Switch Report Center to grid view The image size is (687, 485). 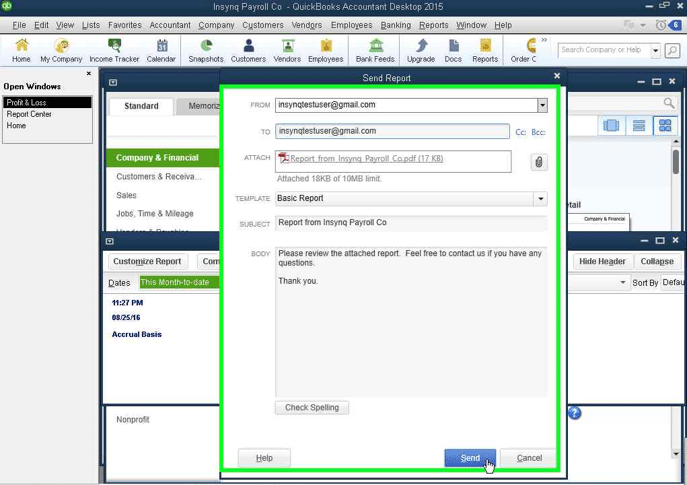pos(665,126)
